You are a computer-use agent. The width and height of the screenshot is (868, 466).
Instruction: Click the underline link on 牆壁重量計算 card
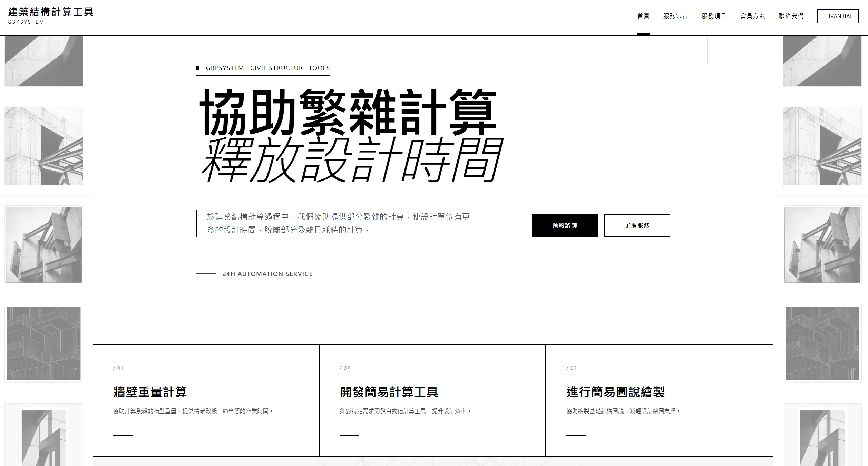pos(123,436)
